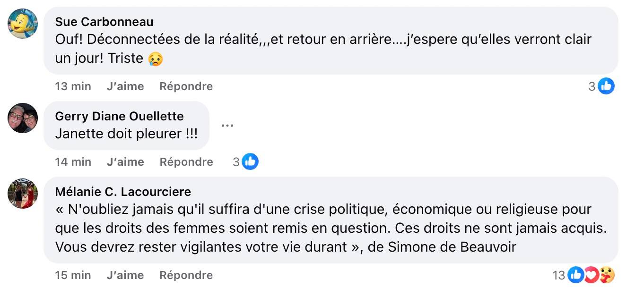
Task: Open Mélanie C. Lacourciere's name link
Action: point(123,192)
